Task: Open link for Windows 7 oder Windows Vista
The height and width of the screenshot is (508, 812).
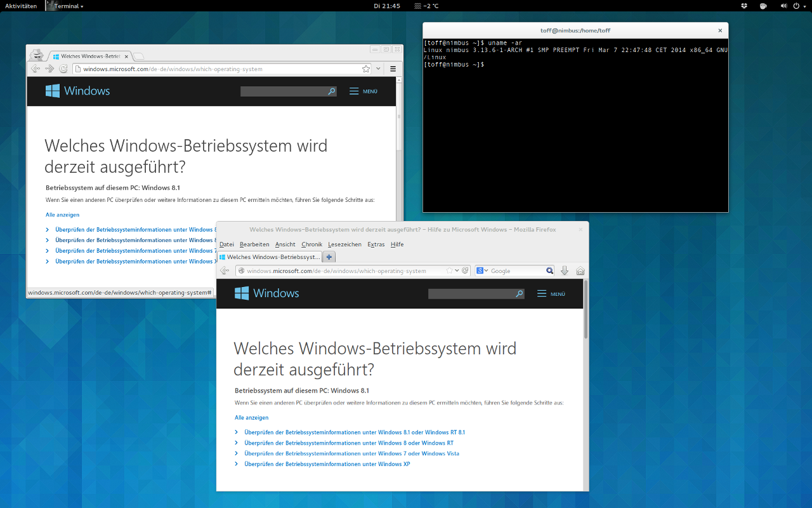Action: click(x=351, y=453)
